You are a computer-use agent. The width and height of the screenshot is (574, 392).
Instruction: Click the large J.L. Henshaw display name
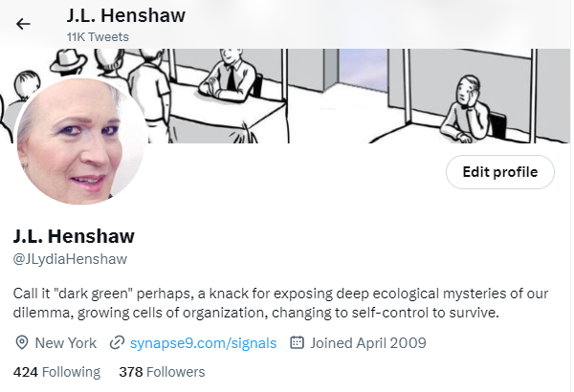[x=74, y=236]
